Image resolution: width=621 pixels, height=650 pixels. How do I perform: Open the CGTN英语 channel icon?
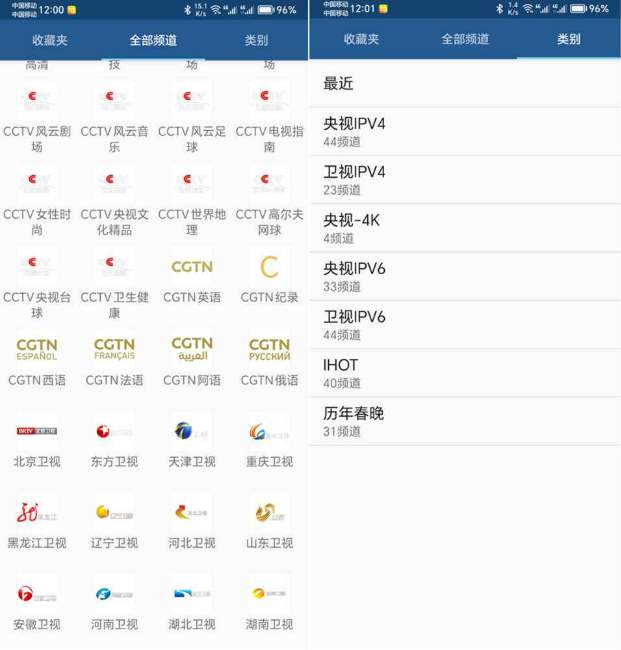(192, 267)
